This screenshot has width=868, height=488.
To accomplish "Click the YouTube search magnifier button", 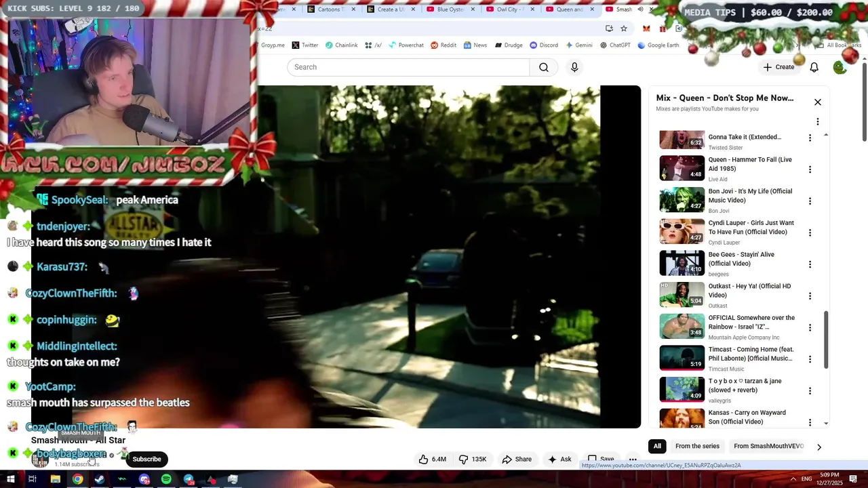I will [x=544, y=67].
